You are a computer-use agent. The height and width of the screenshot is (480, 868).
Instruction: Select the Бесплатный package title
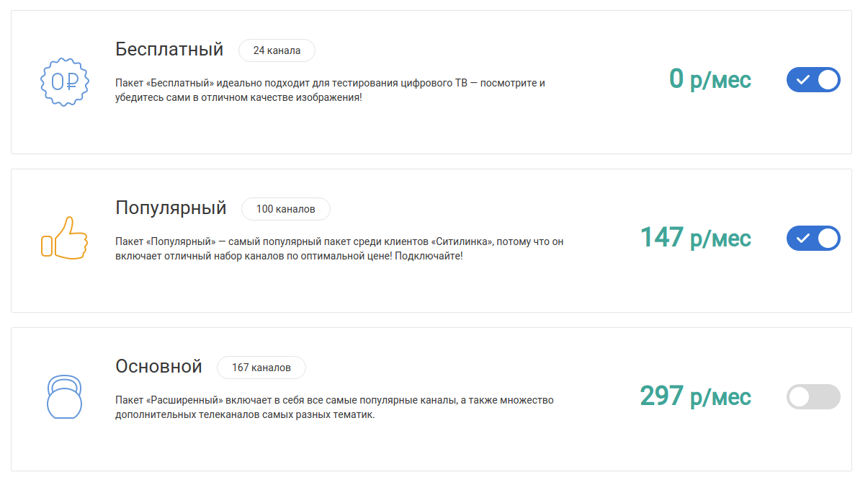click(169, 50)
